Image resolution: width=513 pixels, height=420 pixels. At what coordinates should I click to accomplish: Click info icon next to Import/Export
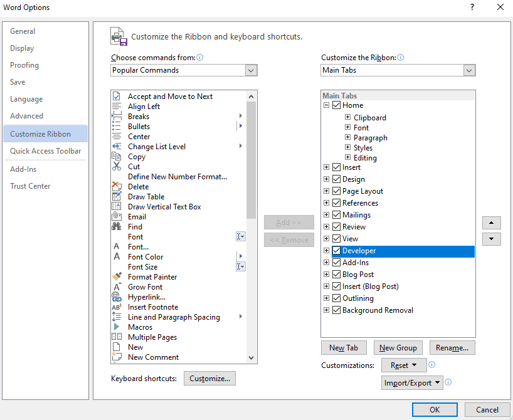point(448,382)
